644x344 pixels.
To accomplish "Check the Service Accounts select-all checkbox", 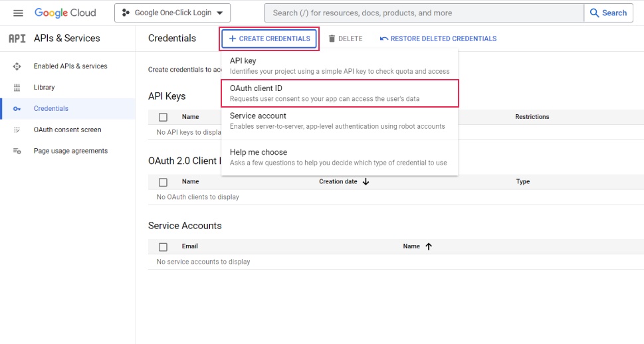I will click(163, 247).
